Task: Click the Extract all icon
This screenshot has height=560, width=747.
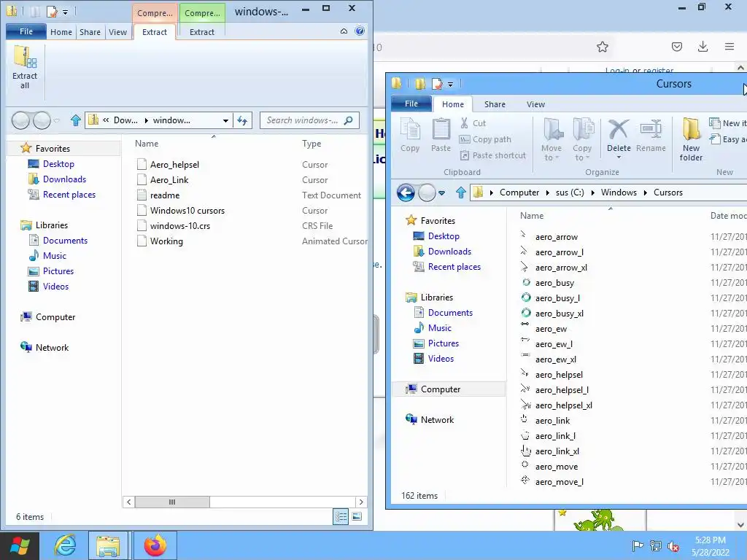Action: point(25,67)
